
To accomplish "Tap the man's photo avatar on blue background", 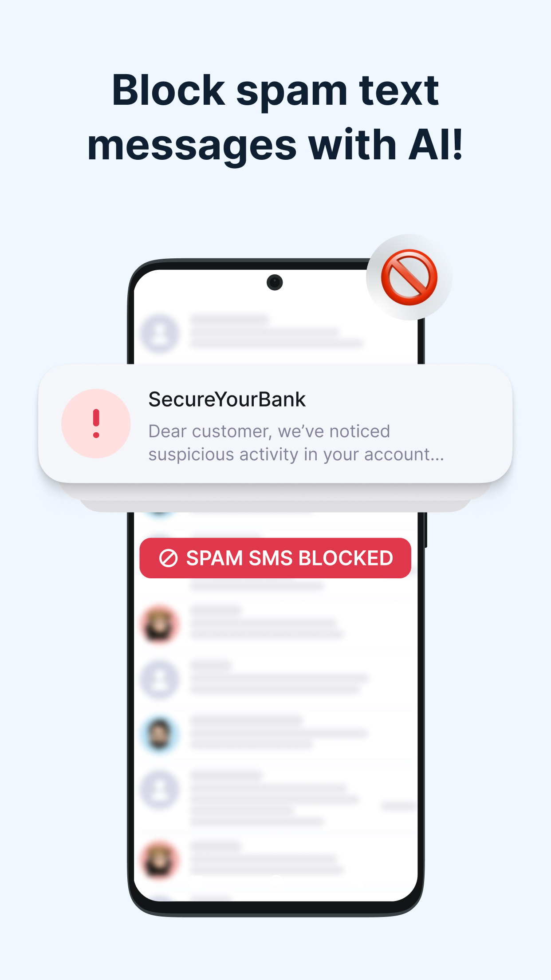I will tap(160, 734).
